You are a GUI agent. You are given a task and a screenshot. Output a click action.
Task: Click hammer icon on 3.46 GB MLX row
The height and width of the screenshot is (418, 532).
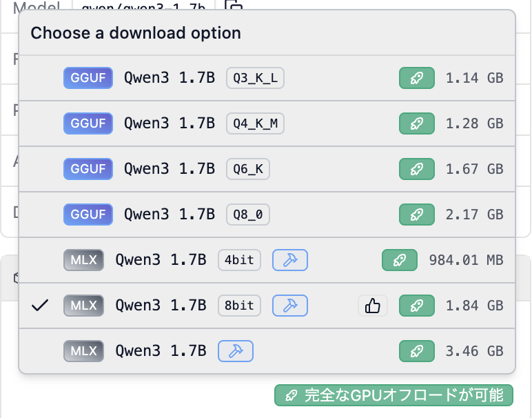coord(236,351)
